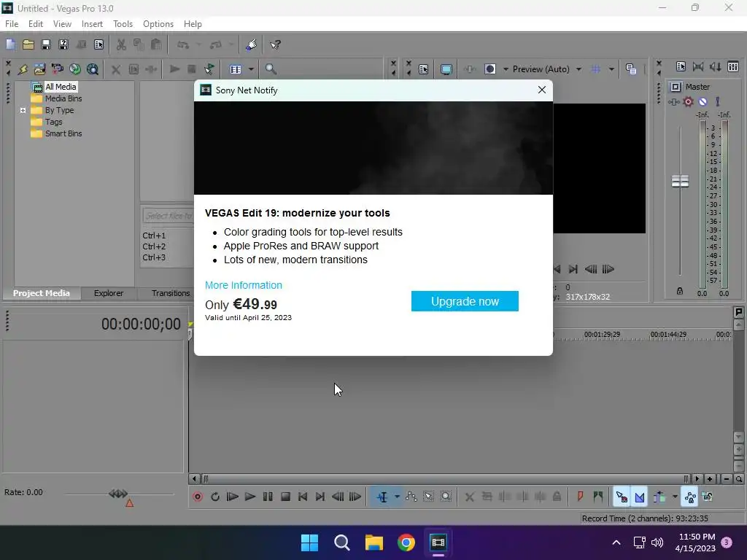Search media bins with the magnifier icon
This screenshot has width=747, height=560.
[x=271, y=69]
